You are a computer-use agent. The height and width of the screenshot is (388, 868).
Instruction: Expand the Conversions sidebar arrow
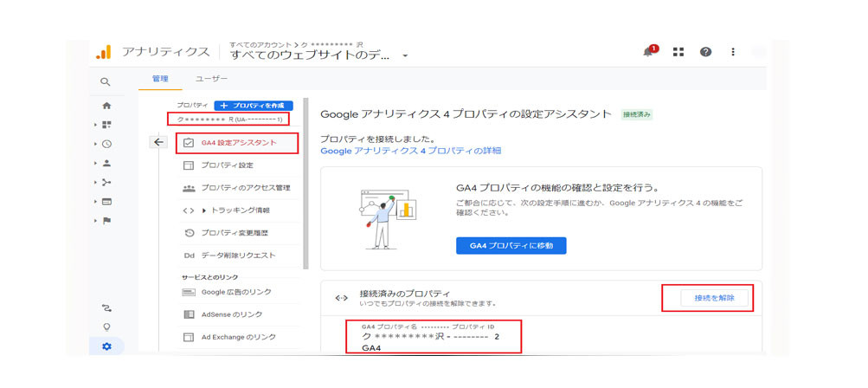[x=96, y=221]
